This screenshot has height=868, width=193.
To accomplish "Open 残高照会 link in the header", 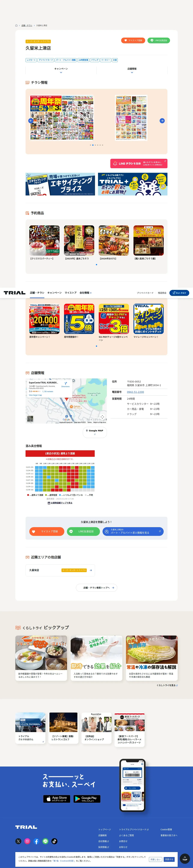I will [x=162, y=293].
